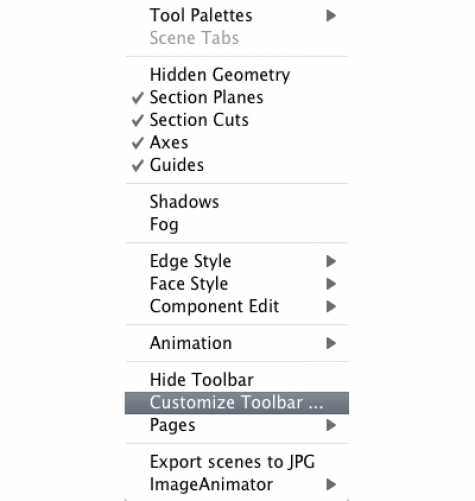Expand the Edge Style submenu
The image size is (475, 501).
coord(237,261)
